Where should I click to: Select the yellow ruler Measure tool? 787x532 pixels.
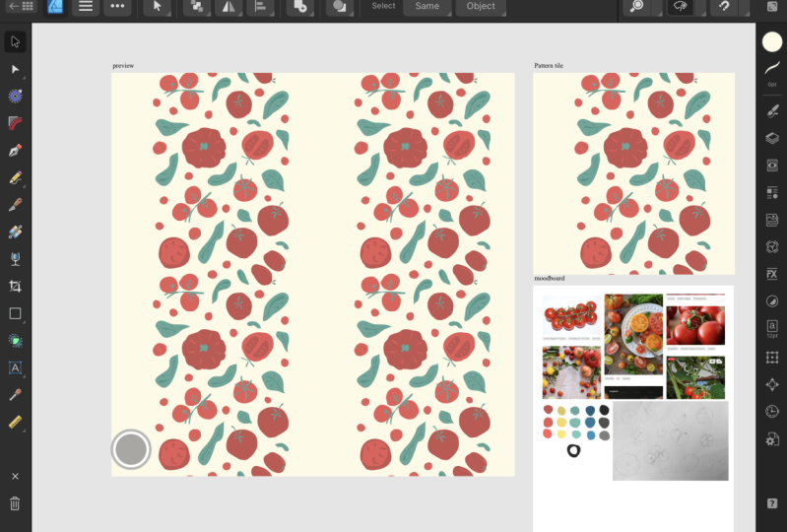click(x=15, y=422)
